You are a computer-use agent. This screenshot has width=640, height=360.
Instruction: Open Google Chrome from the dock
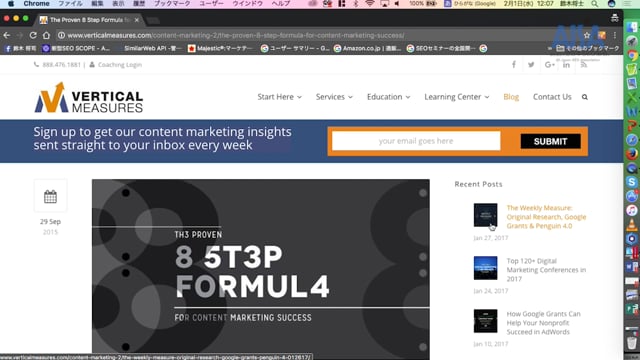632,56
